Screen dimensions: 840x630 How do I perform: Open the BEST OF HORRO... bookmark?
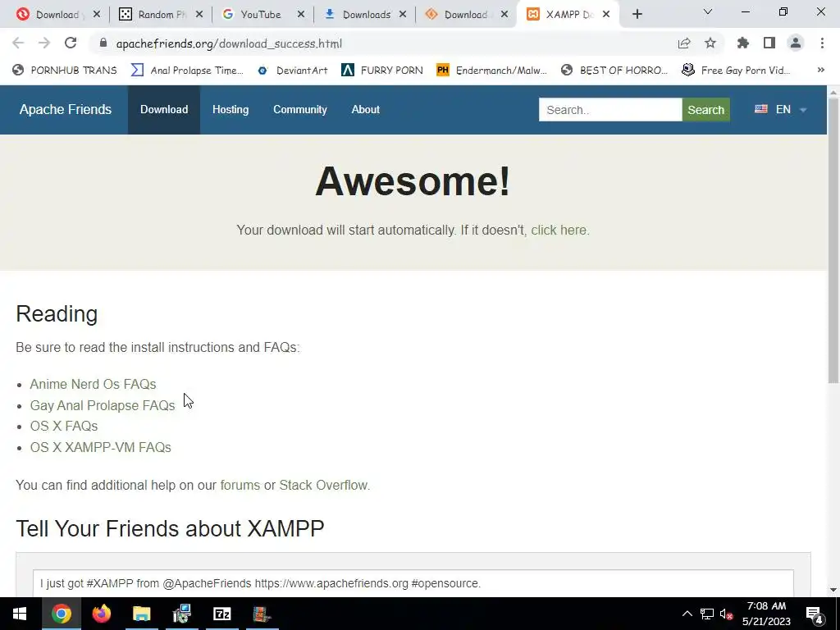pos(614,71)
